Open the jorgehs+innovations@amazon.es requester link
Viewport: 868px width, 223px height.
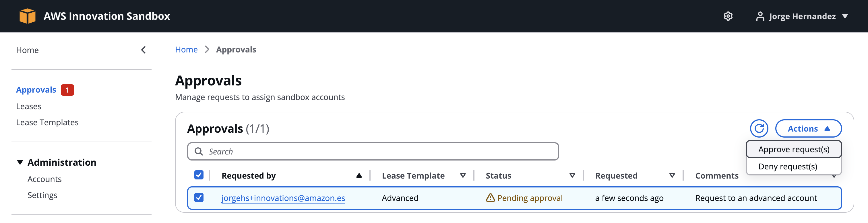283,198
